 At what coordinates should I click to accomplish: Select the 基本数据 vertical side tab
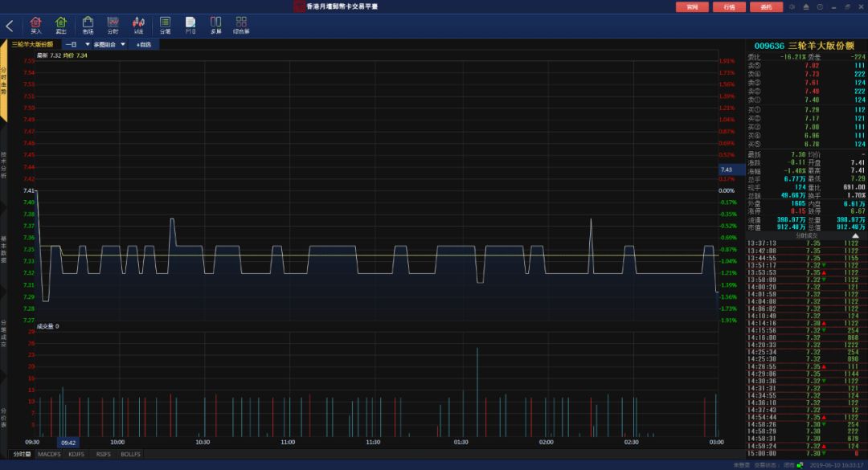pyautogui.click(x=3, y=249)
